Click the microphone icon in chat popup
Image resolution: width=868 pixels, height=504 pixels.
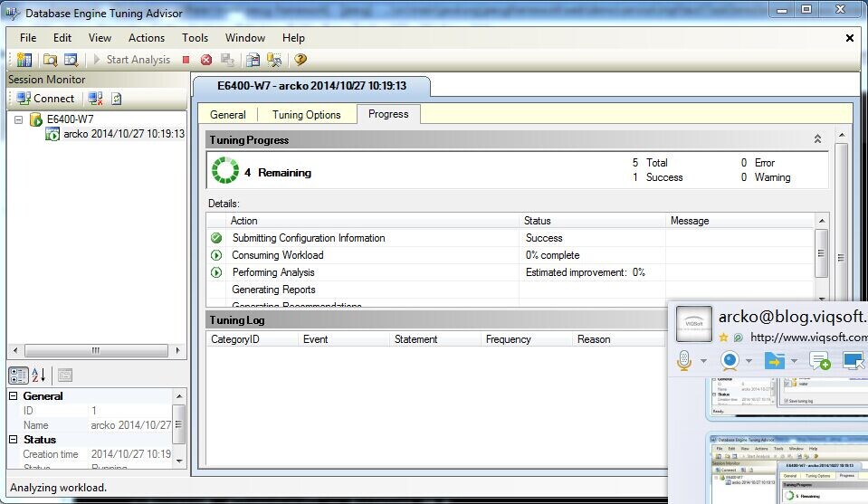[684, 361]
